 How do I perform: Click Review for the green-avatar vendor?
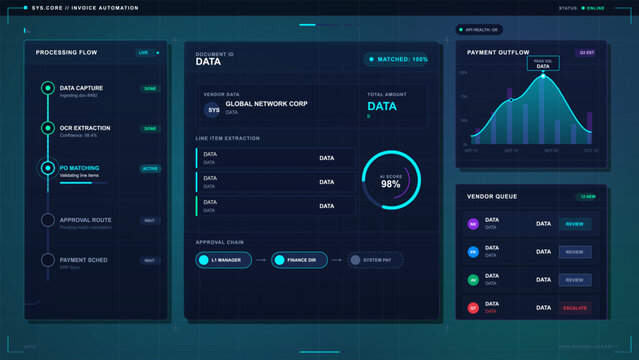tap(575, 280)
